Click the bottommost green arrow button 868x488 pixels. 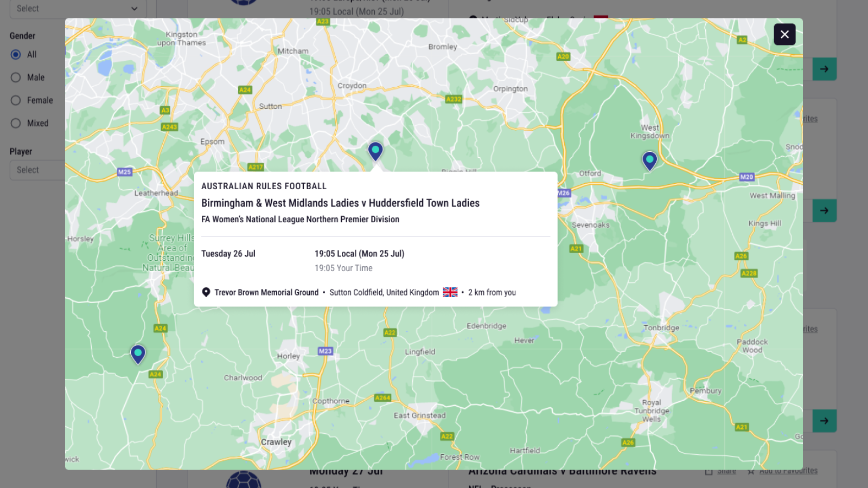824,421
